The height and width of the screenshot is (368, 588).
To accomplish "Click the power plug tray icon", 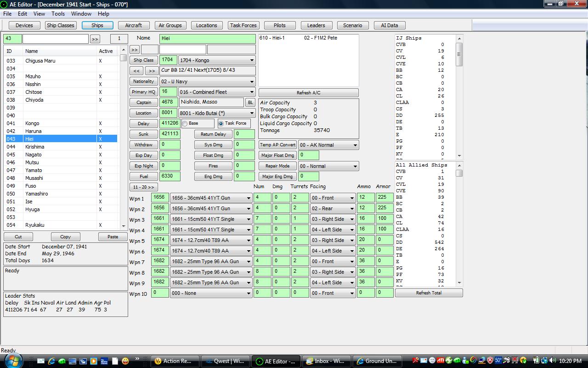I will (536, 360).
